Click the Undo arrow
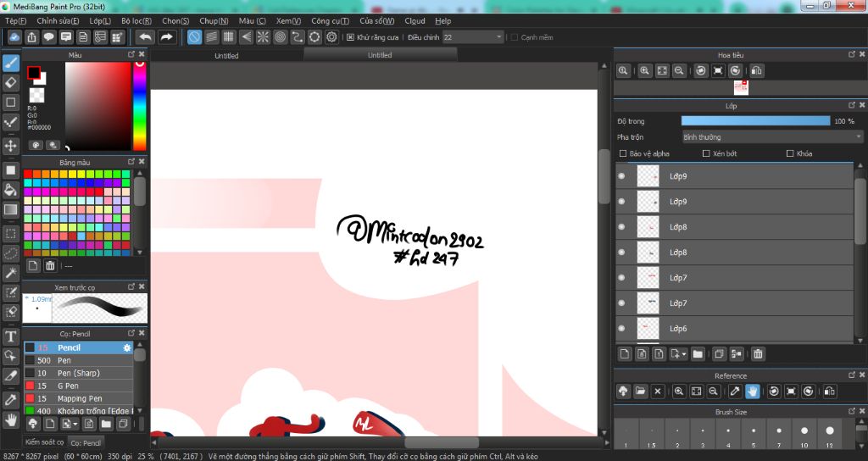Screen dimensions: 868x461 146,37
